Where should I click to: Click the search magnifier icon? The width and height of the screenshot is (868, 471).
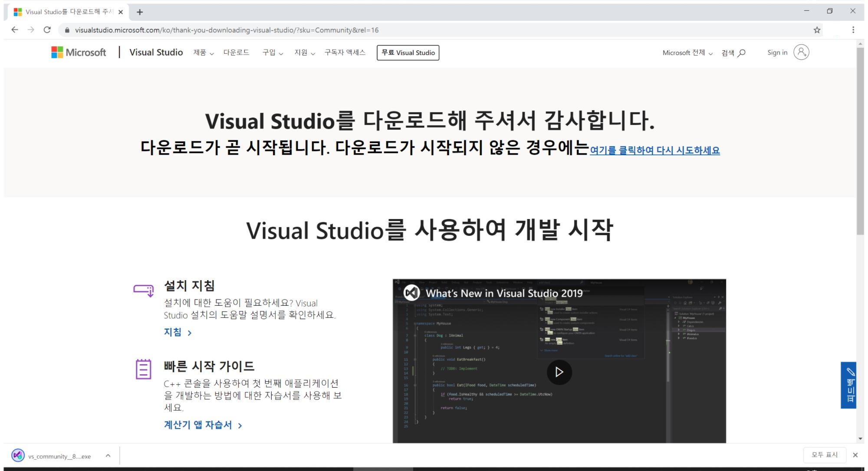[742, 53]
